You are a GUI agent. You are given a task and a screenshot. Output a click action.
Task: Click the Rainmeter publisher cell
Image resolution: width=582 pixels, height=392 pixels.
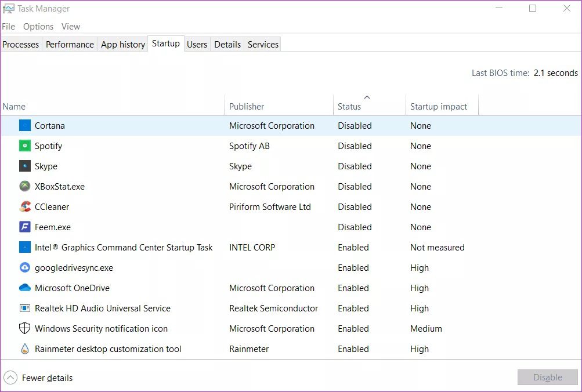[249, 349]
